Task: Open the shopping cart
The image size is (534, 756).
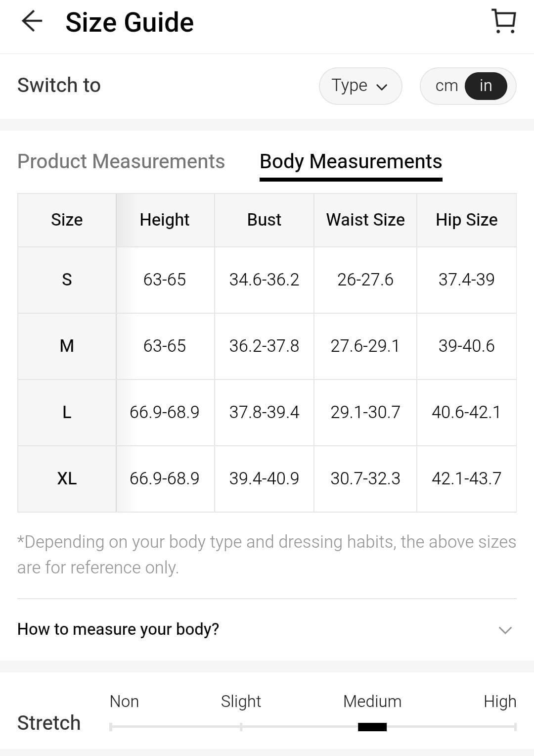Action: [504, 22]
